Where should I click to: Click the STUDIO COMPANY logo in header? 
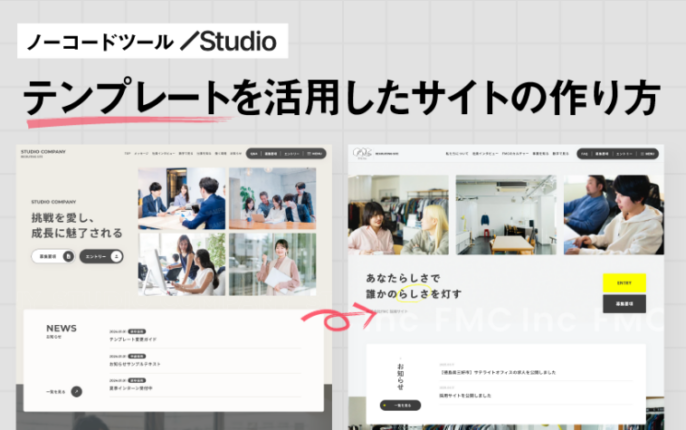tap(43, 153)
